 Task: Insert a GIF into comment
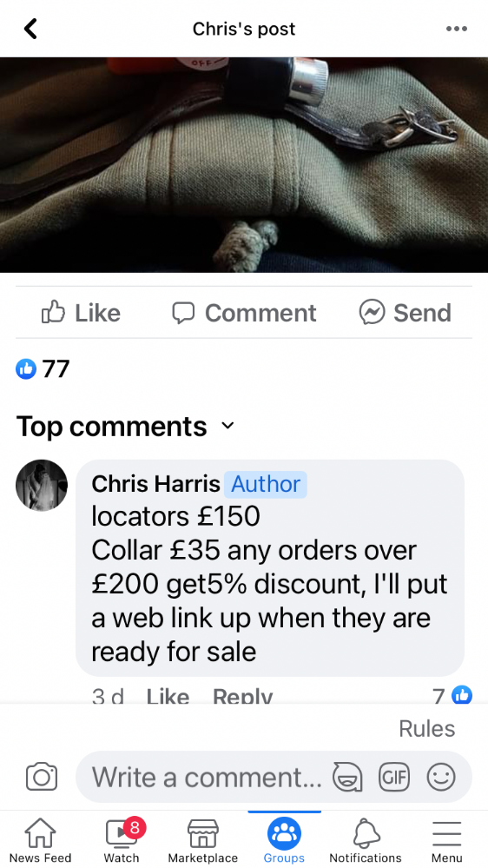coord(394,777)
